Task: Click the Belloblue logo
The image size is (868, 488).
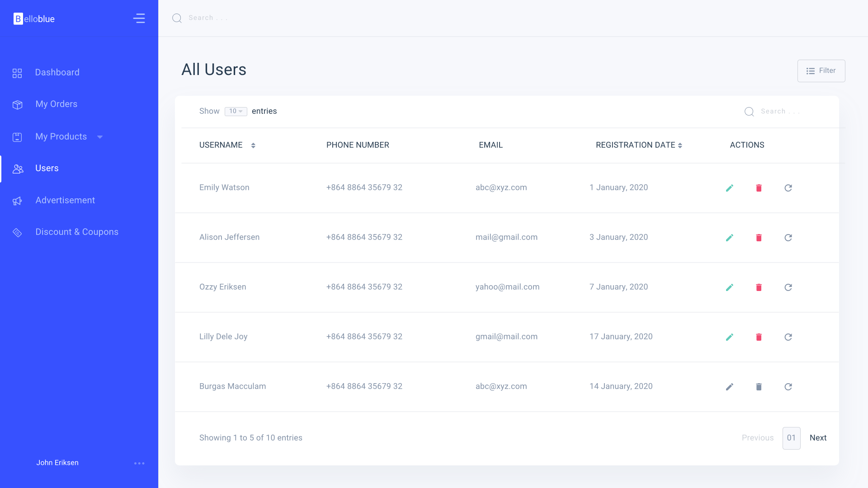Action: 34,19
